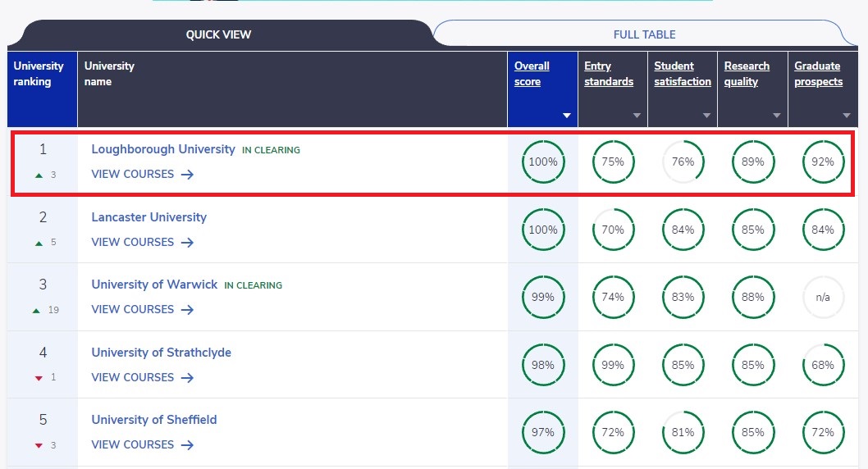Click the University ranking column header
Screen dimensions: 868x469
pos(42,89)
